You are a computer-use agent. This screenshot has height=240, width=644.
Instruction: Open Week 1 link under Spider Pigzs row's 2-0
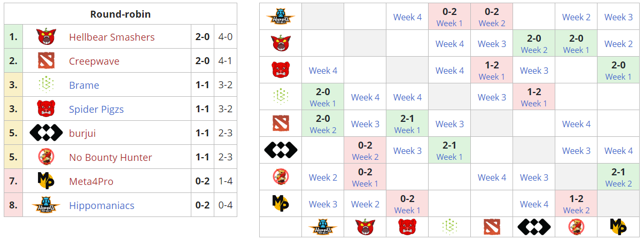pos(618,76)
